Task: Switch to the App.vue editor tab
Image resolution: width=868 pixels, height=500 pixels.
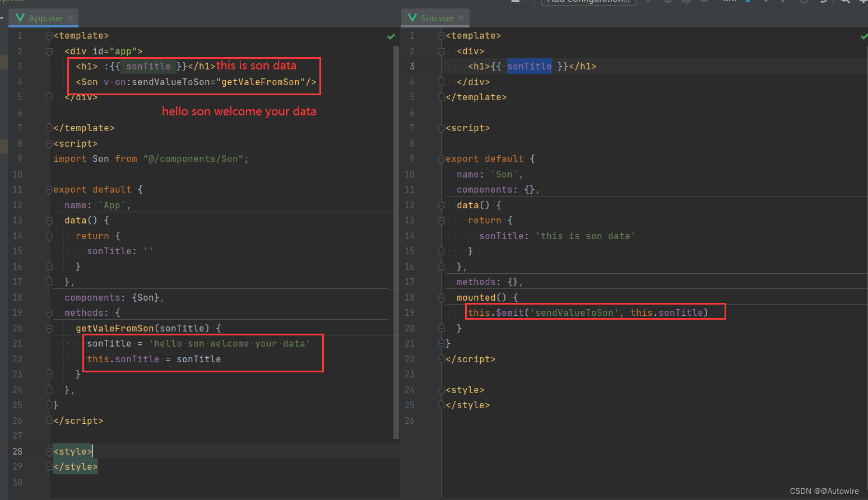Action: 43,18
